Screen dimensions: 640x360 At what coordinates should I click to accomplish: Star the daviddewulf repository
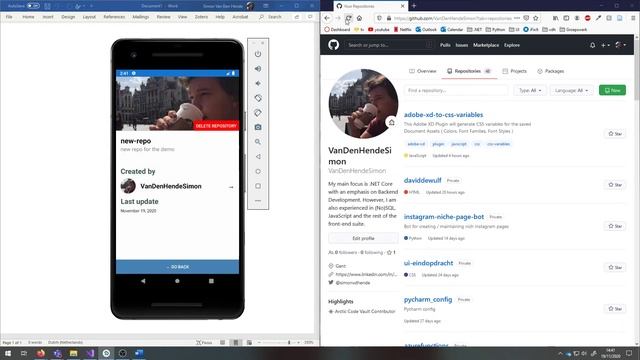[615, 185]
